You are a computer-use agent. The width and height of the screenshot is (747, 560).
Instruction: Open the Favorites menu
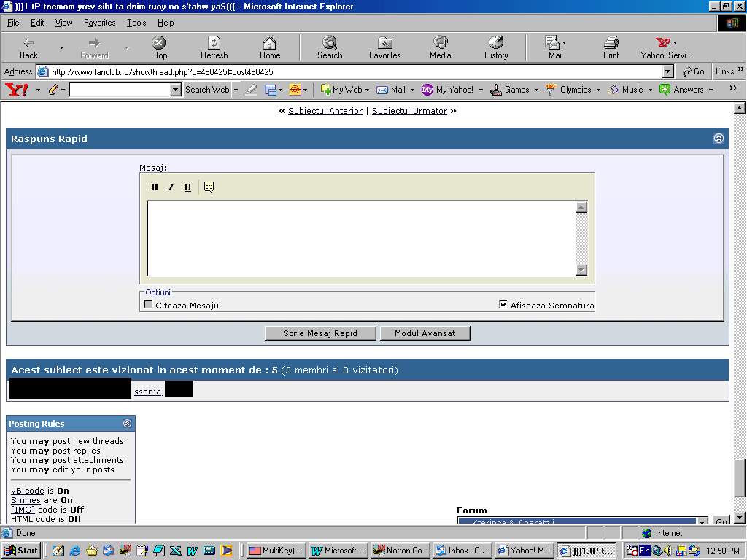[x=99, y=23]
